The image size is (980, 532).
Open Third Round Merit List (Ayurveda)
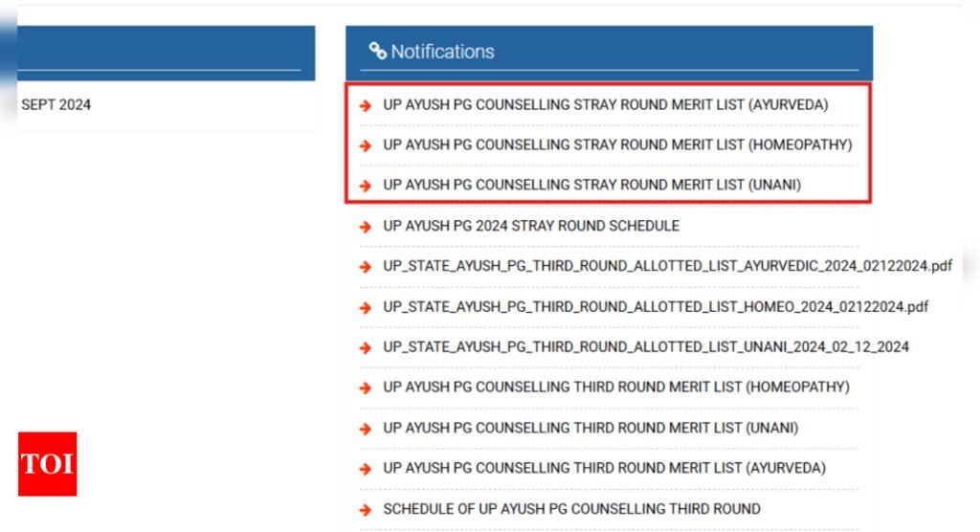[x=605, y=468]
